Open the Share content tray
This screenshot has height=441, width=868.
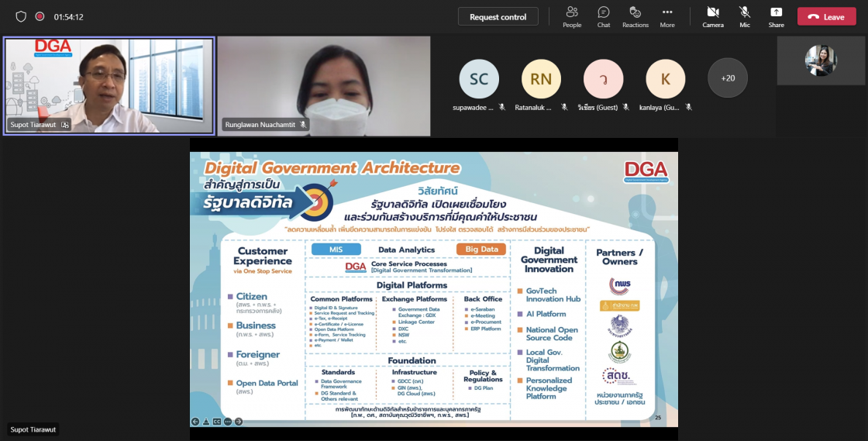click(x=776, y=16)
